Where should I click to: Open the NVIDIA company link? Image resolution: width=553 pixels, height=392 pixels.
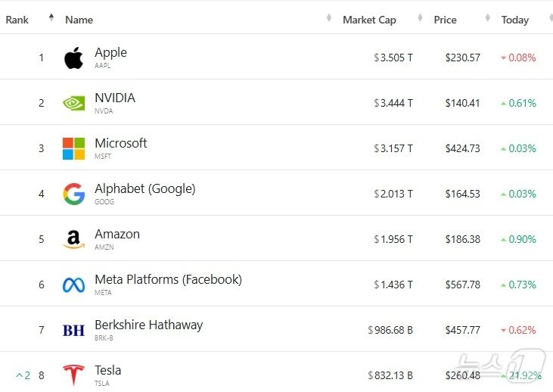tap(115, 98)
